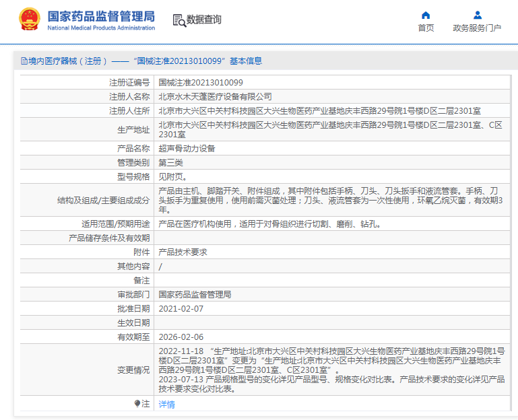This screenshot has width=518, height=420.
Task: Click the National Medical Products Administration subtitle
Action: coord(101,28)
